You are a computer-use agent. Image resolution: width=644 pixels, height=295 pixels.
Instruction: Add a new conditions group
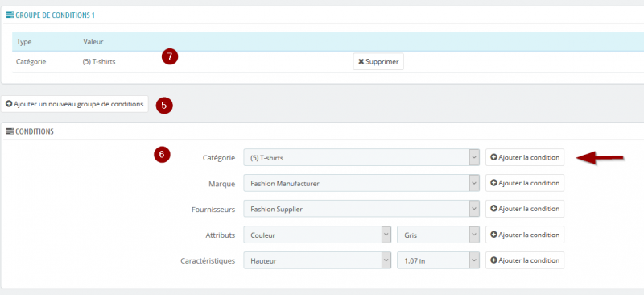coord(74,104)
